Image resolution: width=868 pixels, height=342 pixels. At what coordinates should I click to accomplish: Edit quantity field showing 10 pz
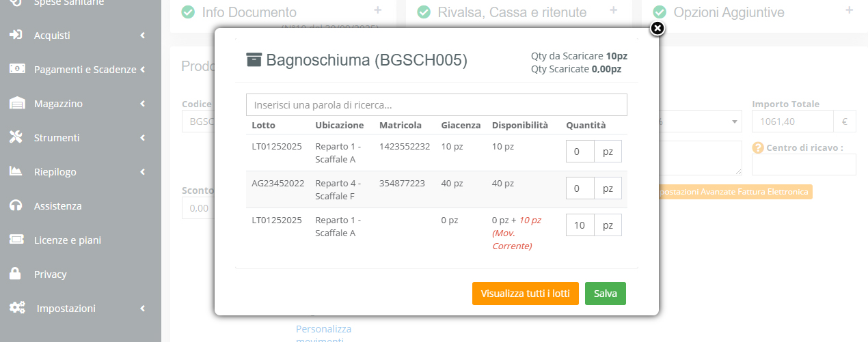click(x=580, y=225)
